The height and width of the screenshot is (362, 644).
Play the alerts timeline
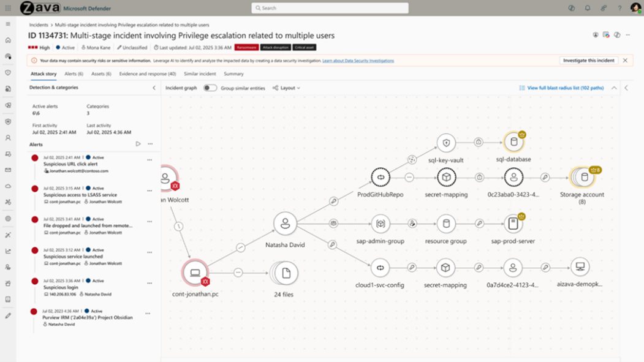[138, 144]
